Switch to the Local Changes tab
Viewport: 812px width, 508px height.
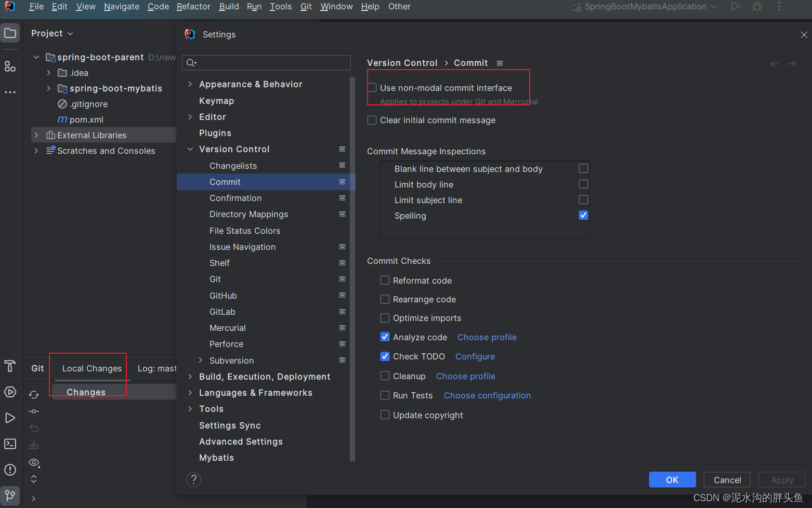click(x=92, y=368)
